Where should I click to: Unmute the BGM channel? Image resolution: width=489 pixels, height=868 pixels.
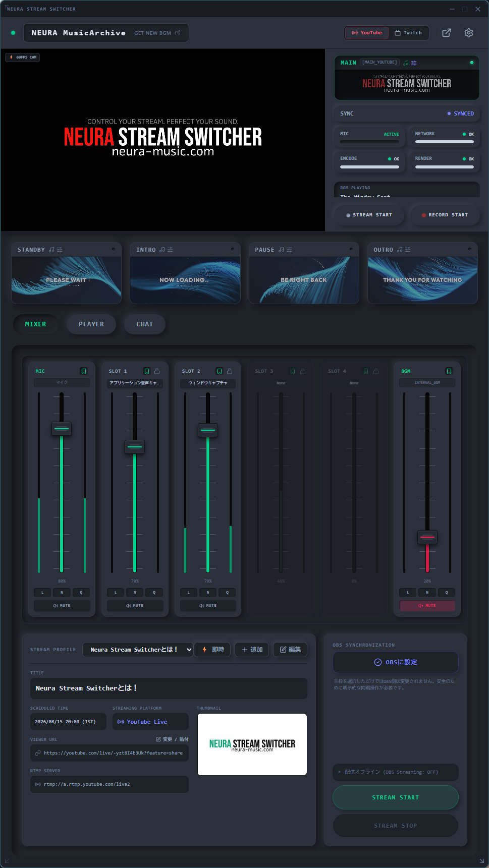[x=427, y=606]
